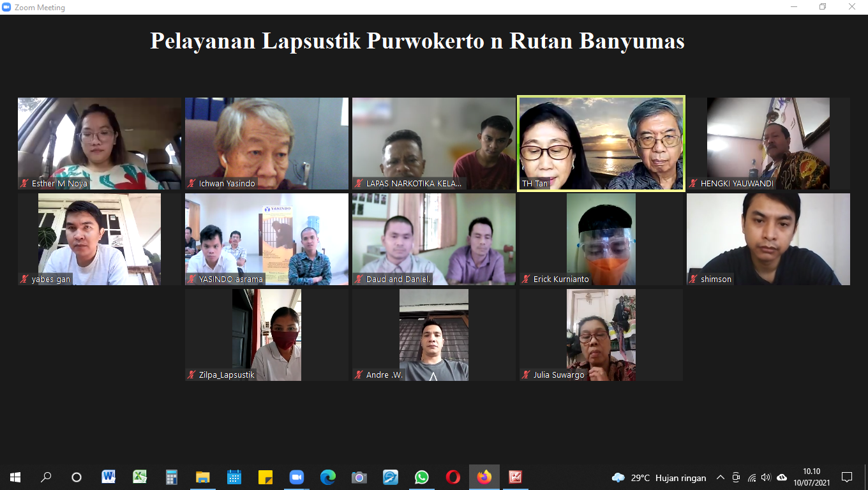
Task: Select shimson's video tile
Action: pos(768,239)
